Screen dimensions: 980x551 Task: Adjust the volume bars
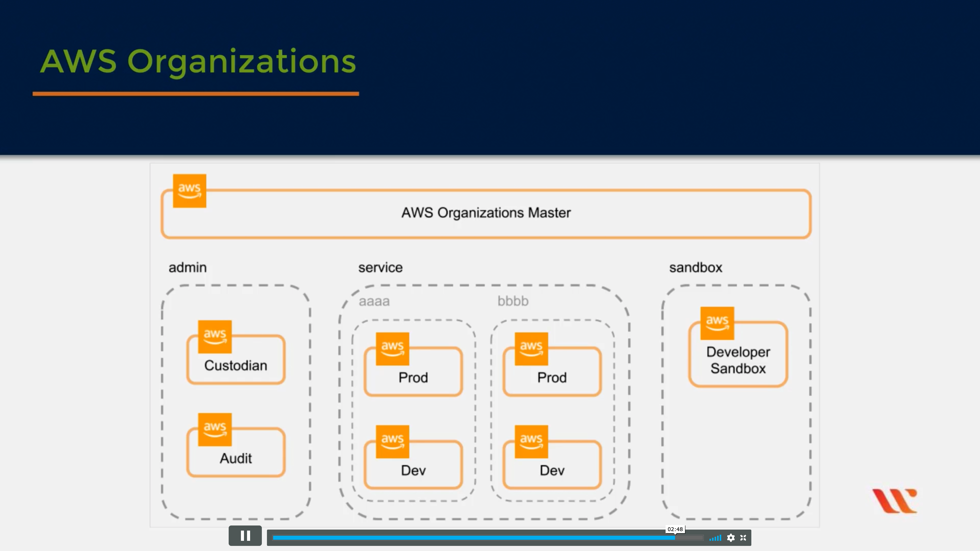click(x=715, y=538)
